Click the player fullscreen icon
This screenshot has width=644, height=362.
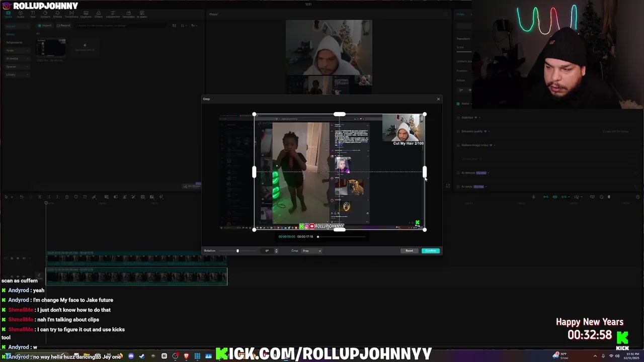pos(448,186)
